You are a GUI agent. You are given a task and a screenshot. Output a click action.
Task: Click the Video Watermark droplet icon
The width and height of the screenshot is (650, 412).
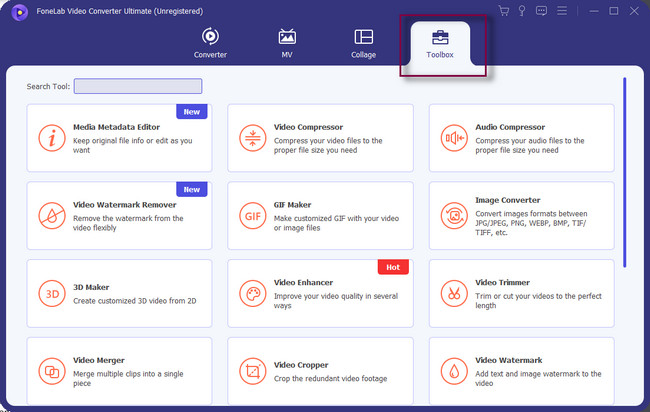(x=454, y=371)
